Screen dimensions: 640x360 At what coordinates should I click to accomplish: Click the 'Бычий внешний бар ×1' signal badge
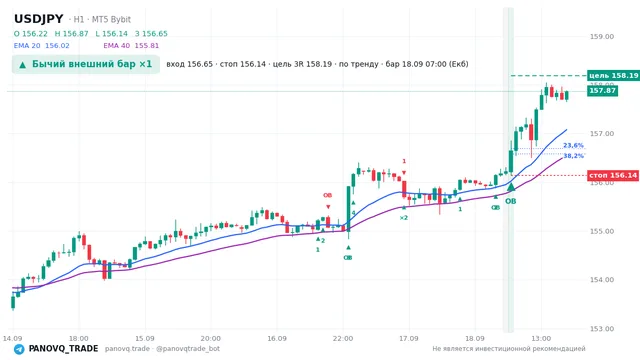(86, 64)
